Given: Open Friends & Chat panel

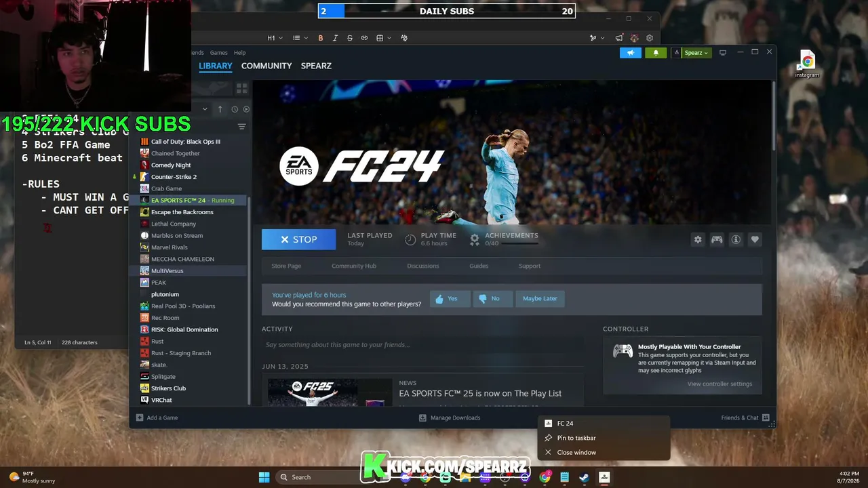Looking at the screenshot, I should click(x=745, y=418).
